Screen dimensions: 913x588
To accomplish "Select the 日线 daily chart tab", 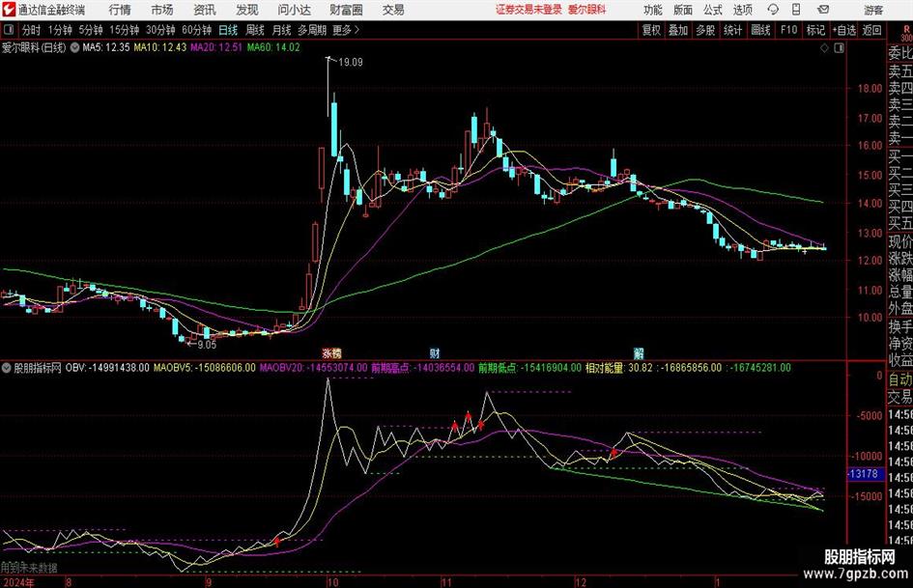I will point(228,30).
